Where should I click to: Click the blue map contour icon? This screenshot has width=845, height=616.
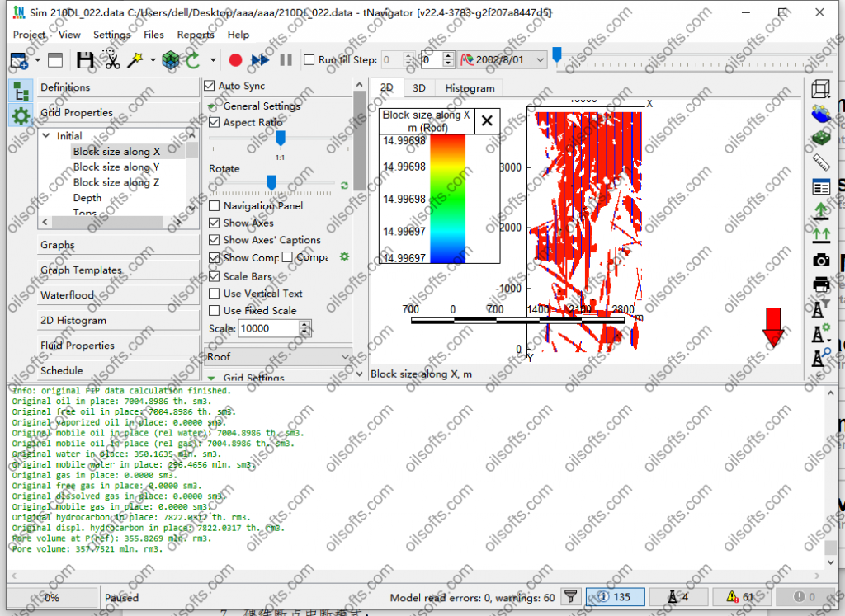(821, 114)
